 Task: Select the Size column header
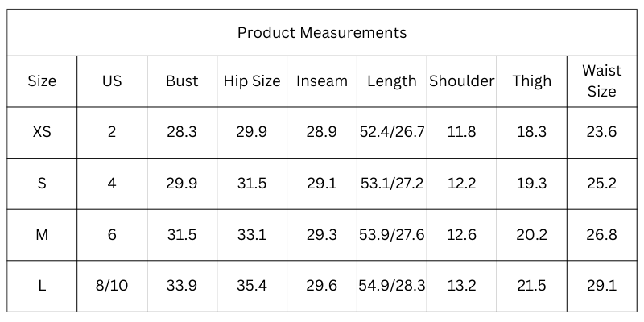pyautogui.click(x=42, y=81)
